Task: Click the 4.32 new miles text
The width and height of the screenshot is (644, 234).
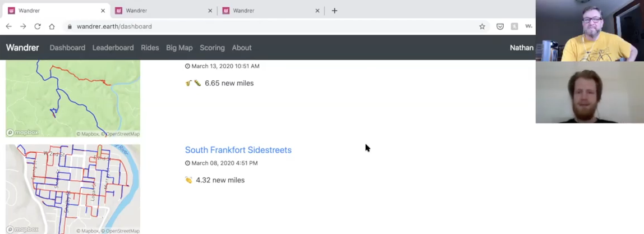Action: coord(220,180)
